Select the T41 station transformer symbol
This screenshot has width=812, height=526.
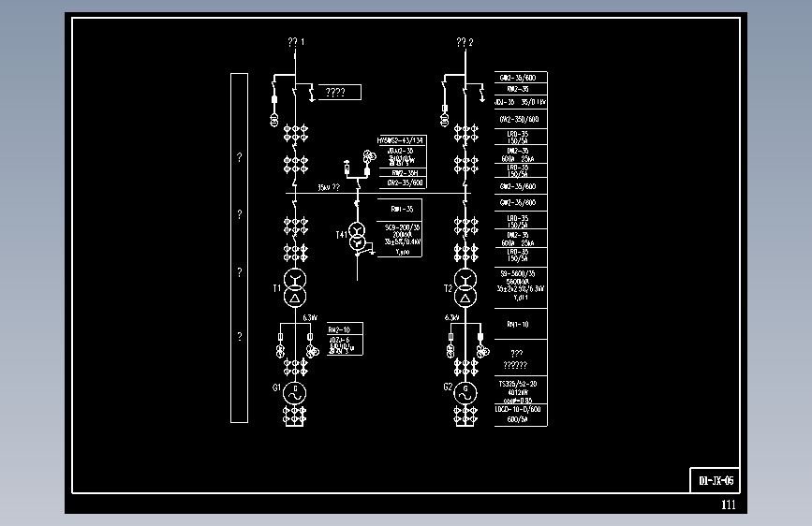357,236
